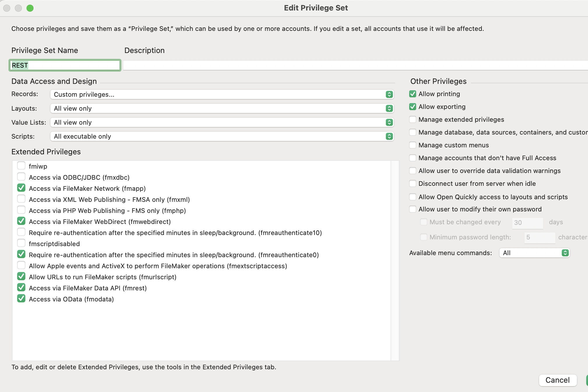Expand the Value Lists dropdown

coord(222,122)
